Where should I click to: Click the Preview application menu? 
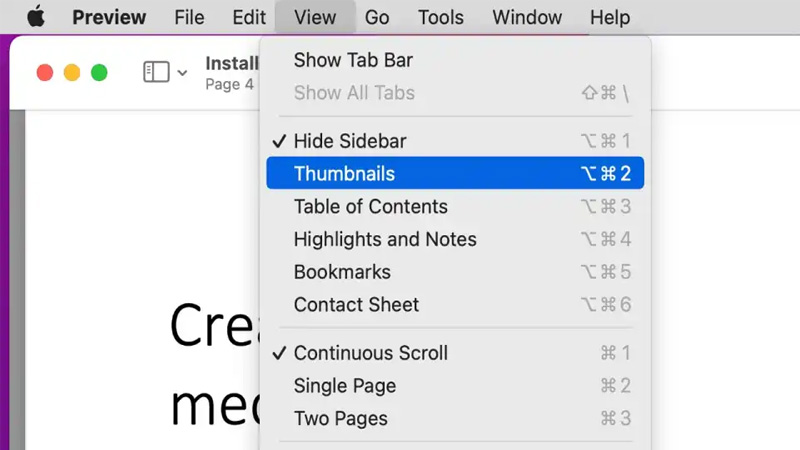(x=109, y=17)
